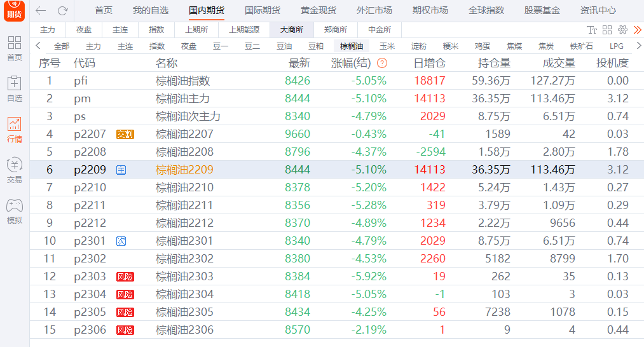Open 模拟 simulation gamepad icon
644x347 pixels.
click(14, 210)
